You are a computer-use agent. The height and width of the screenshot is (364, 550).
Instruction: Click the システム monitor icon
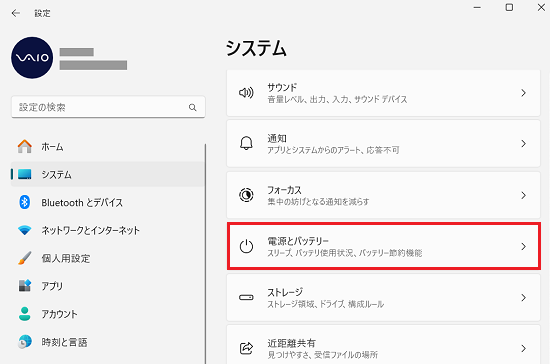pyautogui.click(x=25, y=174)
